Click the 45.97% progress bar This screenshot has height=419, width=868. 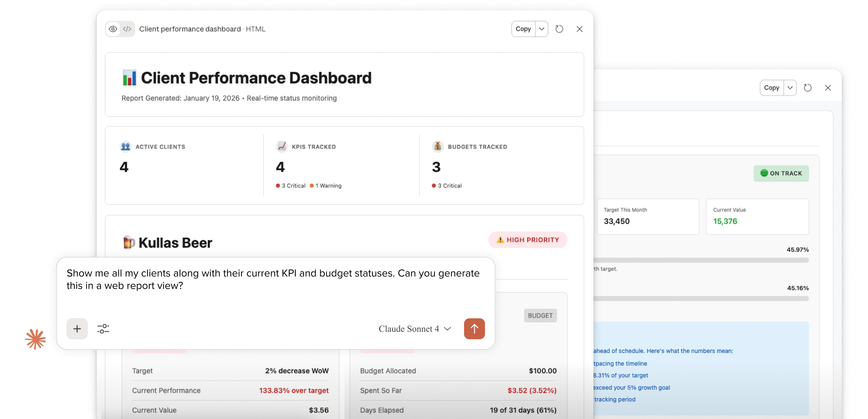tap(701, 260)
